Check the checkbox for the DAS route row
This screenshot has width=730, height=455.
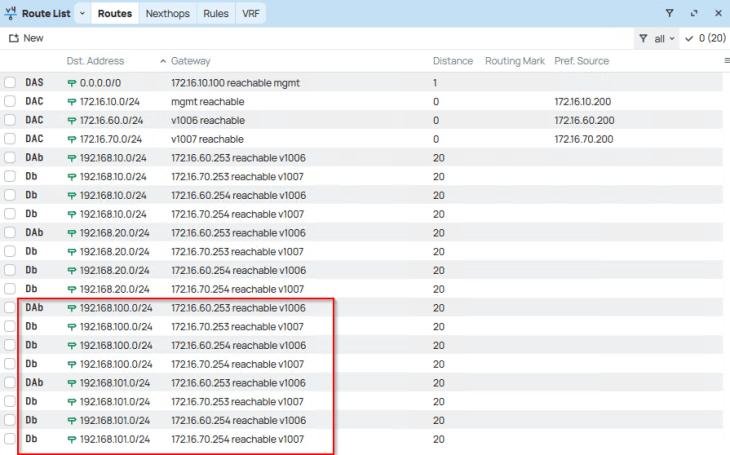10,83
